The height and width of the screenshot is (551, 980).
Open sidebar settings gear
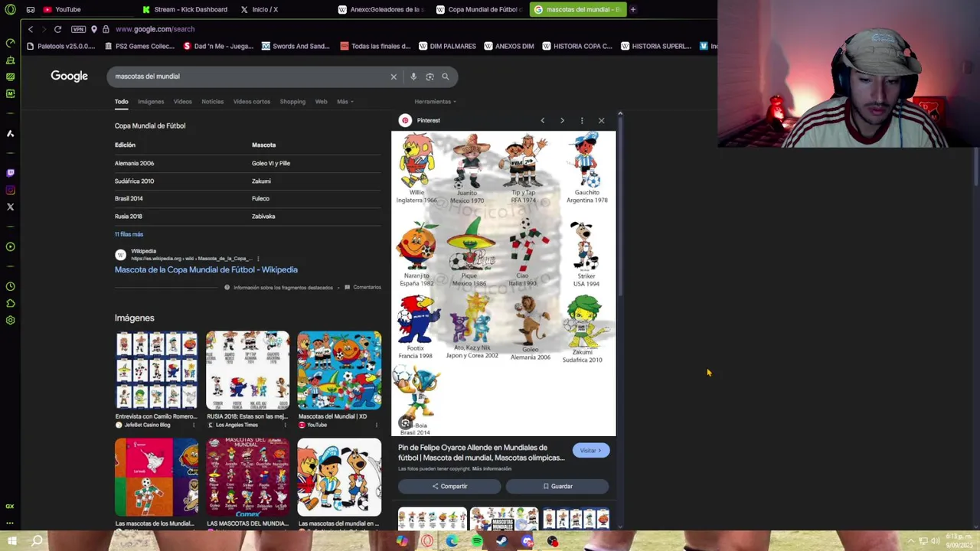10,320
